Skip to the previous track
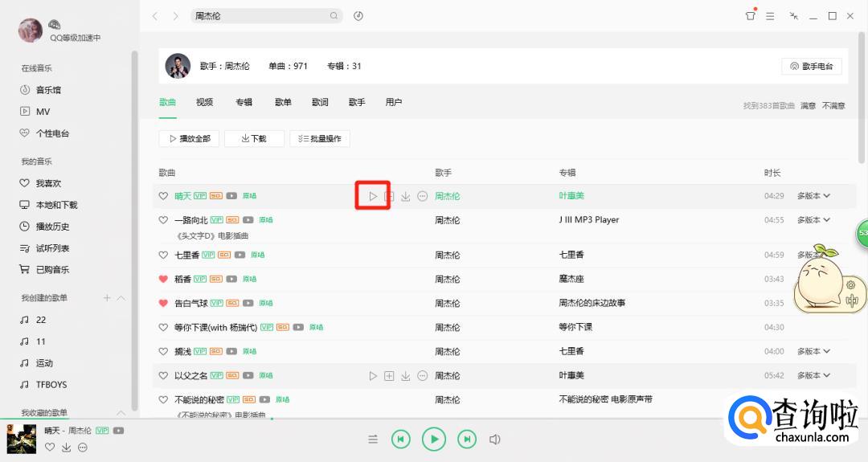 (401, 440)
